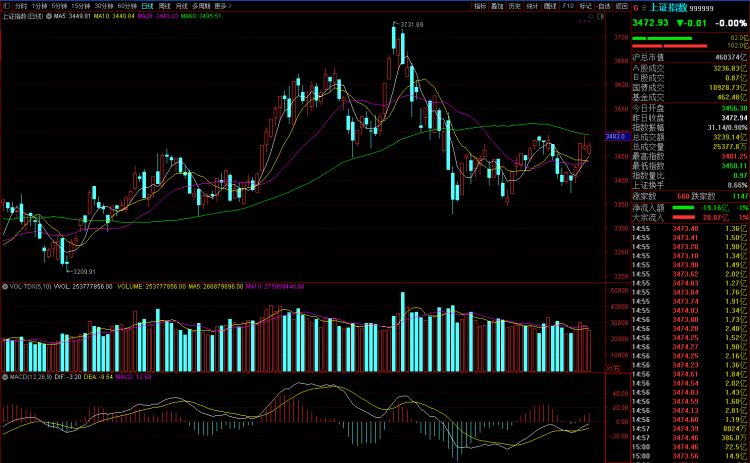
Task: Click the red G icon beside 上证指数
Action: 638,7
